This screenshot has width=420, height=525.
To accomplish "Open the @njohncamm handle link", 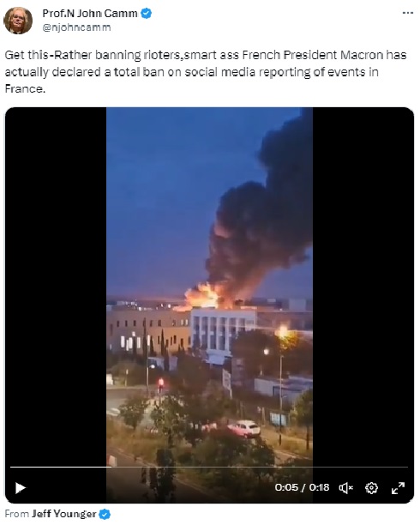I will click(76, 27).
